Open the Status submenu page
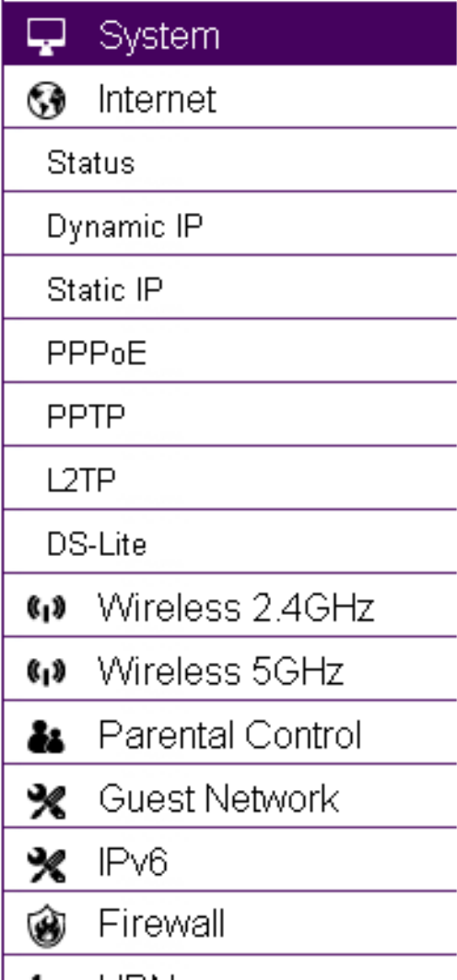This screenshot has width=457, height=980. pos(229,161)
